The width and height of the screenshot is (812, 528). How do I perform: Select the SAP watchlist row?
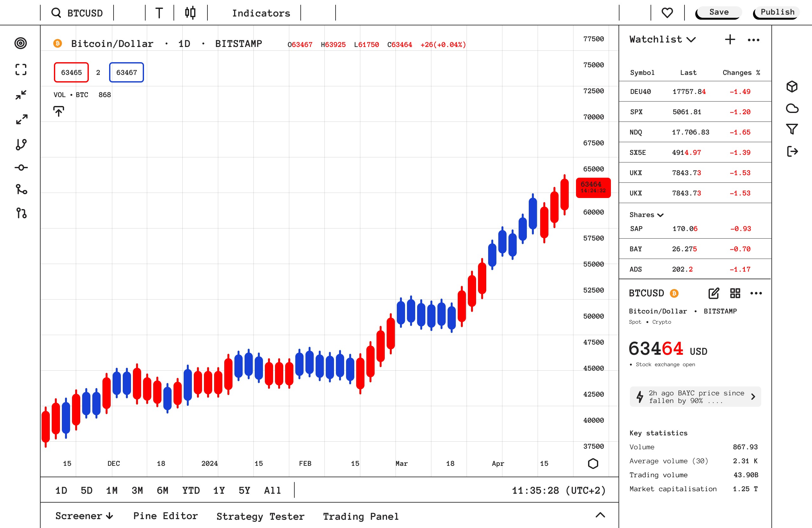click(x=695, y=229)
